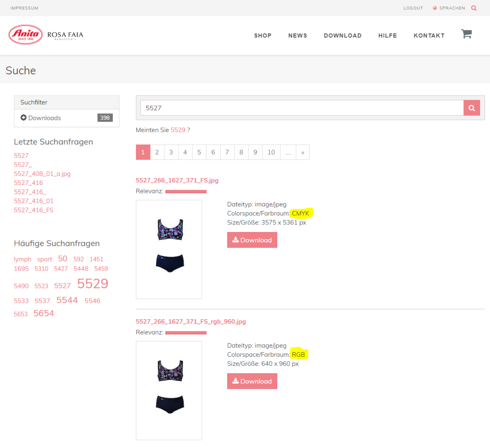
Task: Select recent search 5527_416_FS
Action: pyautogui.click(x=34, y=210)
